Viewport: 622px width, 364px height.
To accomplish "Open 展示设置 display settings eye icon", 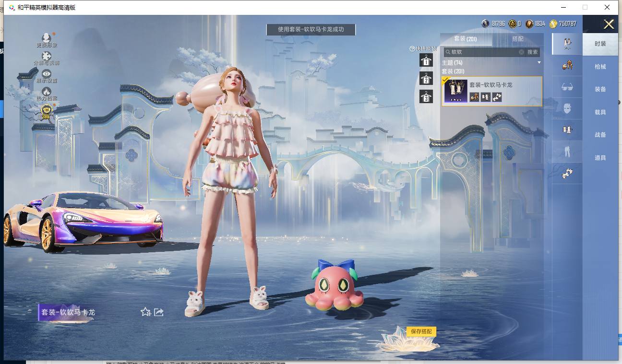I will tap(47, 73).
